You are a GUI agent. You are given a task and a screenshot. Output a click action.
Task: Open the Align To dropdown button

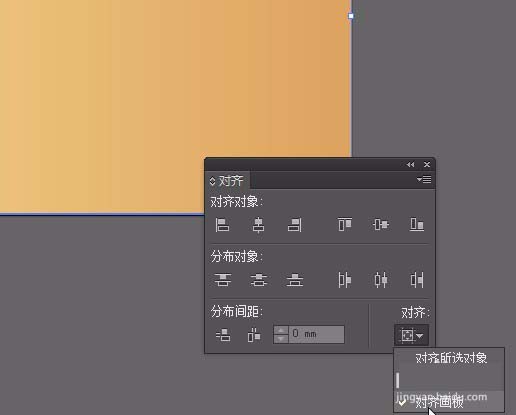411,335
